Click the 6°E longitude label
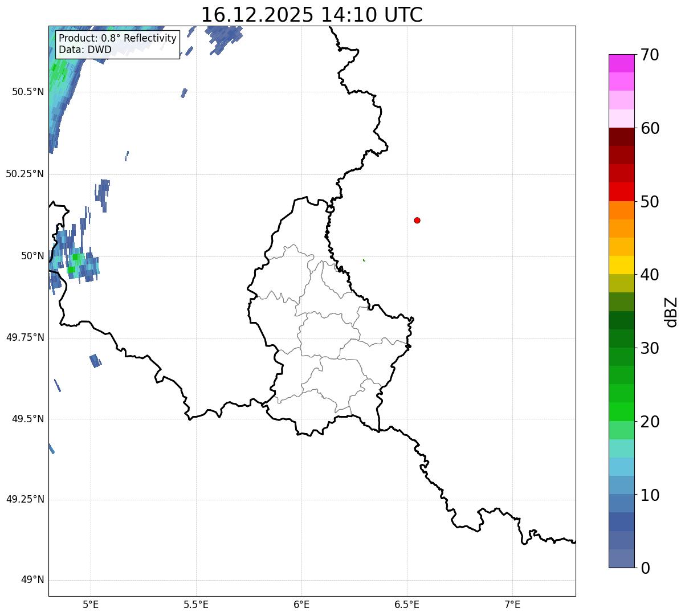Viewport: 685px width, 616px height. pyautogui.click(x=301, y=604)
